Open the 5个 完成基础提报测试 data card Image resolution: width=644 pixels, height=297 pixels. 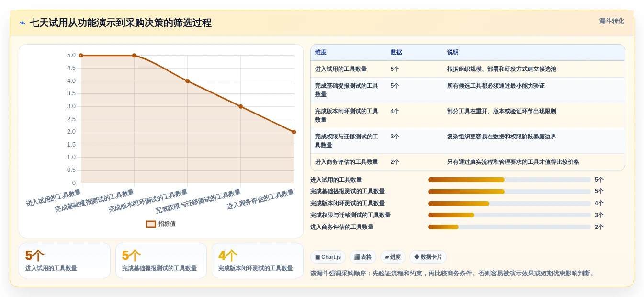(161, 261)
